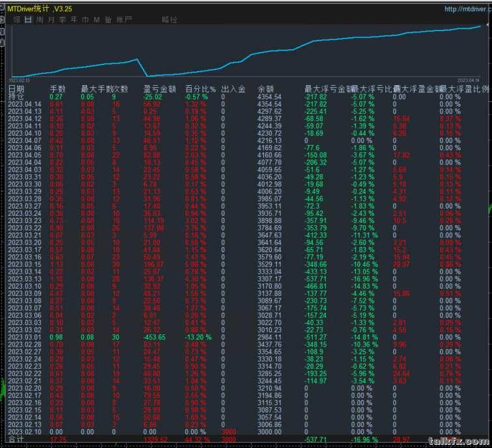Click the 持仓 open positions row label
This screenshot has width=492, height=448.
pos(16,97)
